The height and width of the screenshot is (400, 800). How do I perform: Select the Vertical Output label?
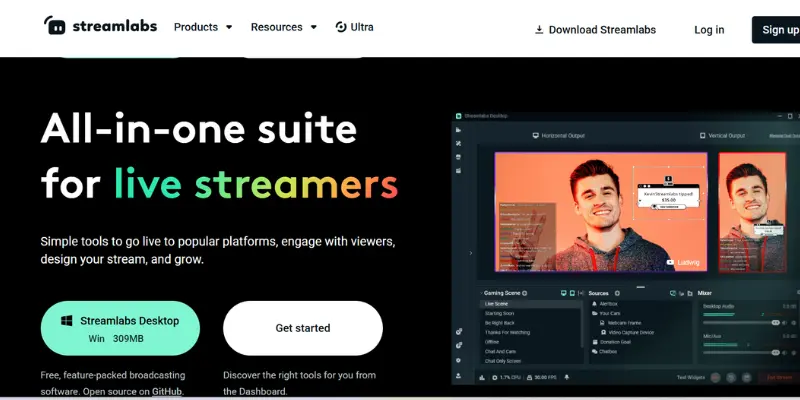722,136
